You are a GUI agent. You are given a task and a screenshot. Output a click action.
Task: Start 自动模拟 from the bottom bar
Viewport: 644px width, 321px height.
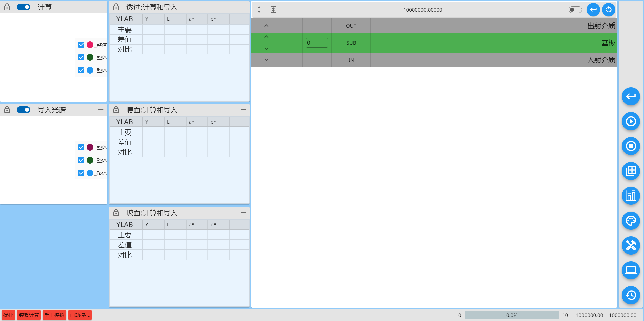80,315
